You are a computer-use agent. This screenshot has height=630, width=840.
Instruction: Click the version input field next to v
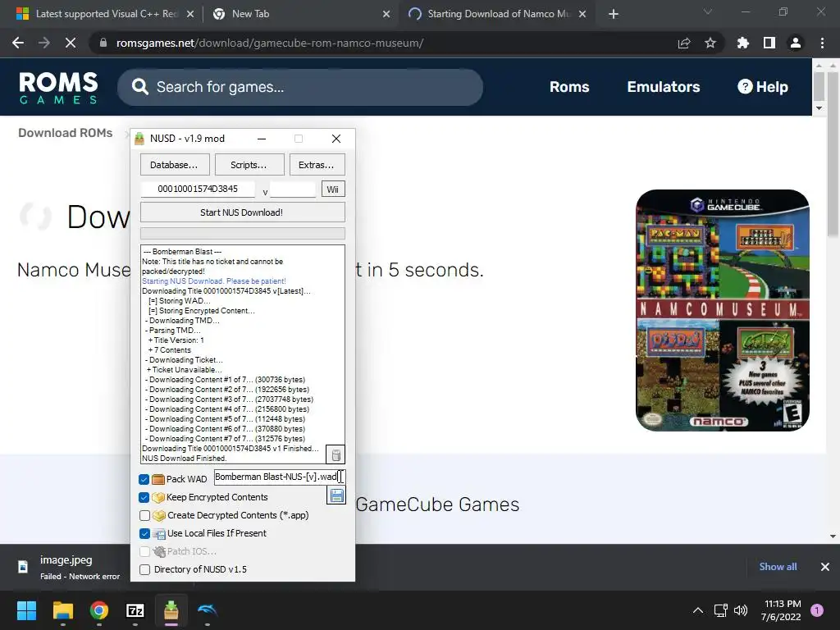[x=293, y=189]
